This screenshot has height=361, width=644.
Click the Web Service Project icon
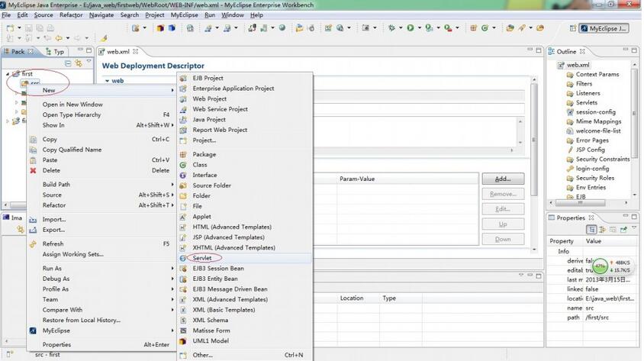point(183,109)
